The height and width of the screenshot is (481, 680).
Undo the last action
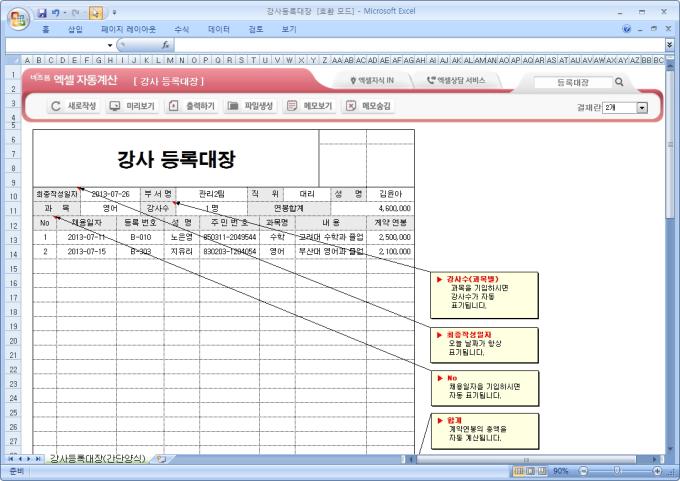tap(55, 13)
